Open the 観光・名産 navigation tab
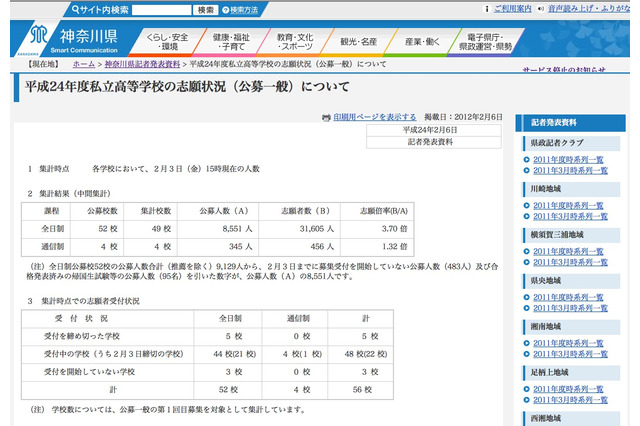Viewport: 640px width, 426px height. [359, 42]
